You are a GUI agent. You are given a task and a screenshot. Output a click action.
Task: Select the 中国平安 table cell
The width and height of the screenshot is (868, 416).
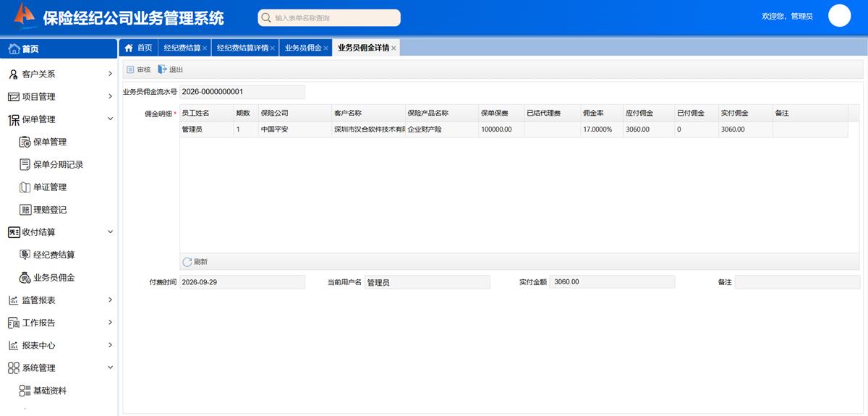(x=294, y=130)
